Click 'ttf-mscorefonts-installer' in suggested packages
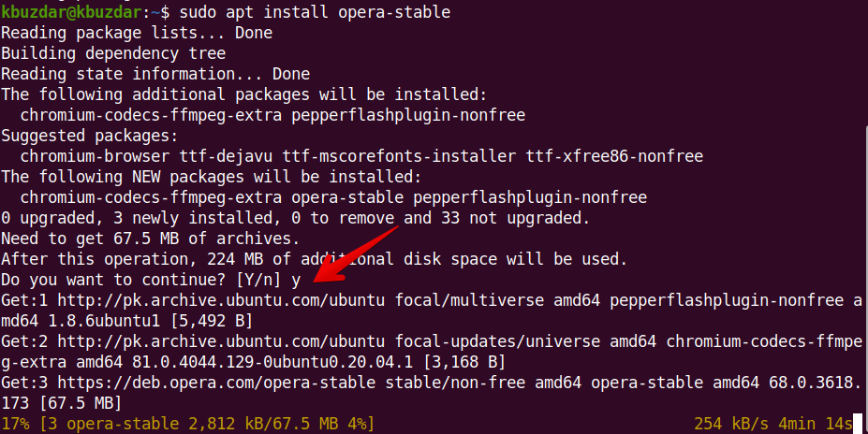The height and width of the screenshot is (434, 868). pos(399,156)
